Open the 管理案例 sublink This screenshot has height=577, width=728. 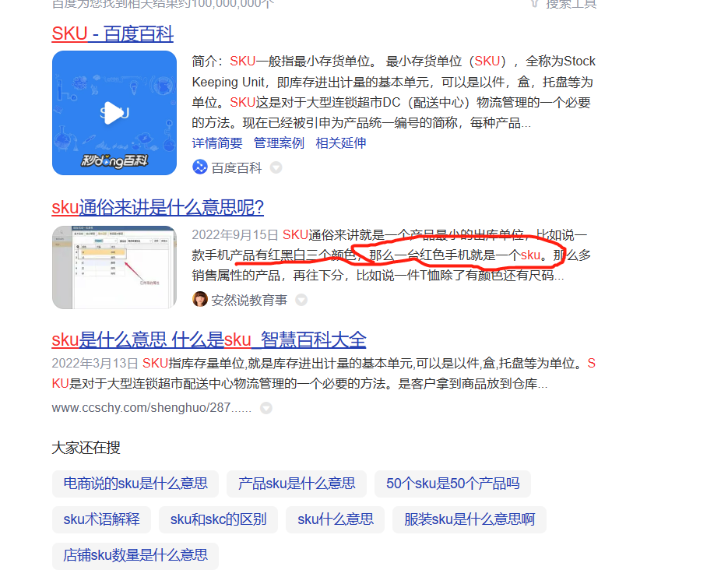pos(279,143)
